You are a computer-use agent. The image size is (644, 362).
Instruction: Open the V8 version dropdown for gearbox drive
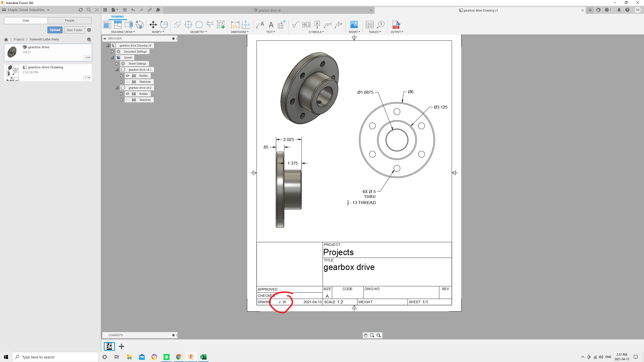pos(87,58)
